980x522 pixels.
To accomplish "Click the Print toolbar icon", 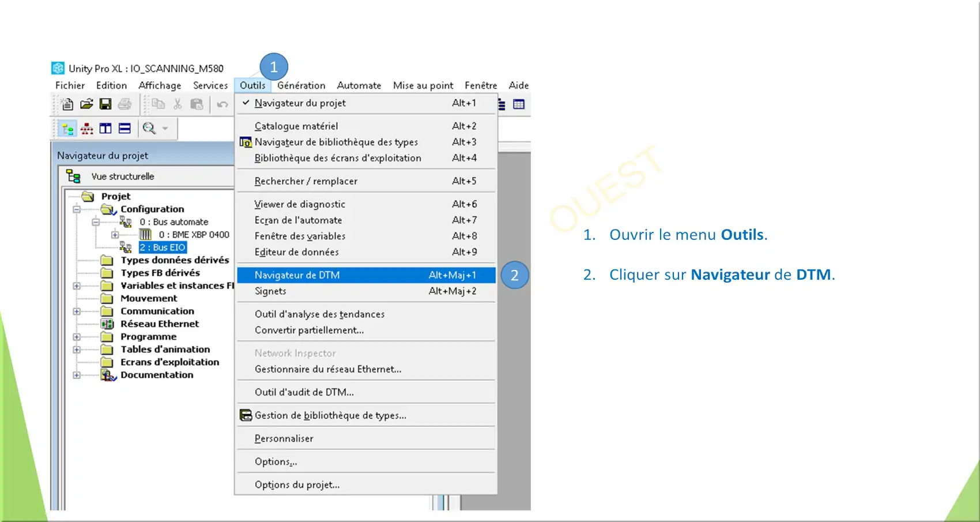I will 125,104.
